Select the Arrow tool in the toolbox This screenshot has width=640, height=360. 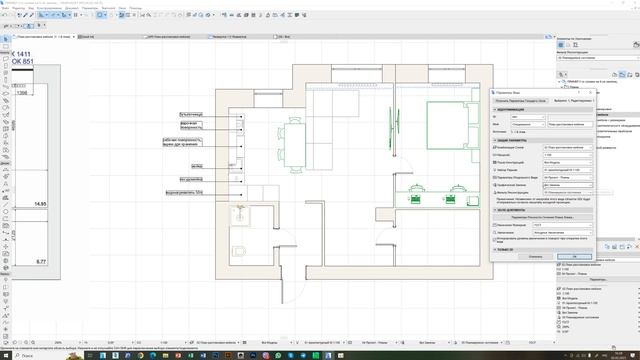(6, 39)
